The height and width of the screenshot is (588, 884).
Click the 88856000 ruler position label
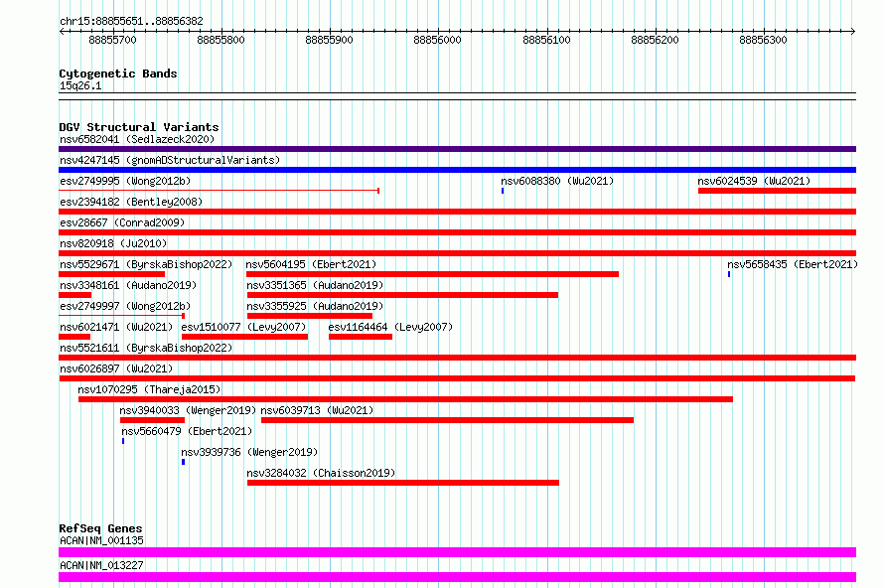point(437,40)
